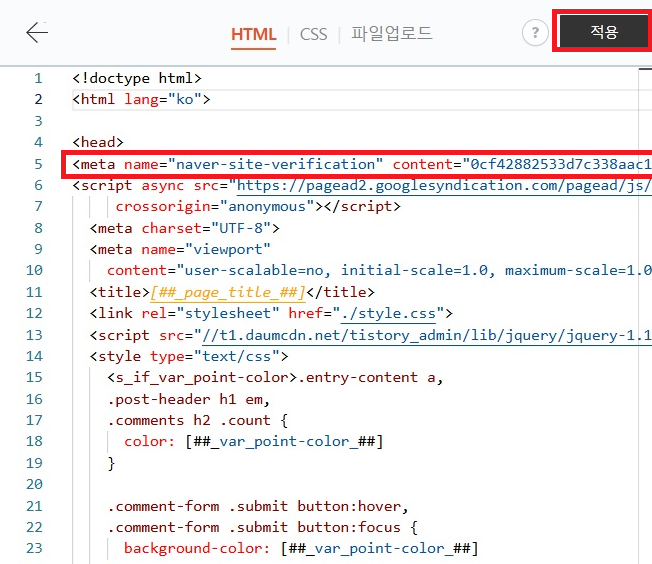This screenshot has height=564, width=652.
Task: Click the back arrow icon
Action: [37, 32]
